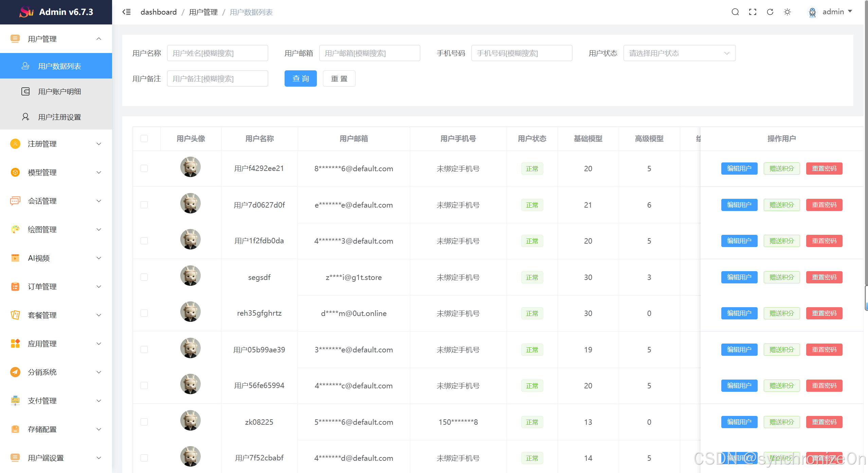Check the select-all checkbox in table header
Image resolution: width=868 pixels, height=473 pixels.
pyautogui.click(x=144, y=139)
